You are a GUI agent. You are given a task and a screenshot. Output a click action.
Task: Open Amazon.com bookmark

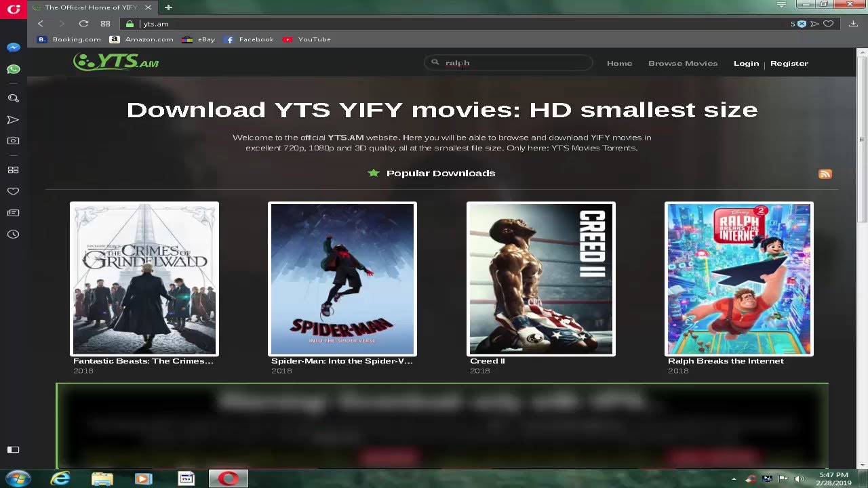click(142, 39)
